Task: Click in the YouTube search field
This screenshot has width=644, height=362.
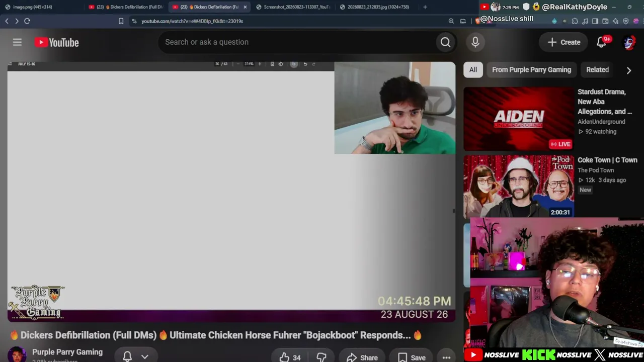Action: 297,42
